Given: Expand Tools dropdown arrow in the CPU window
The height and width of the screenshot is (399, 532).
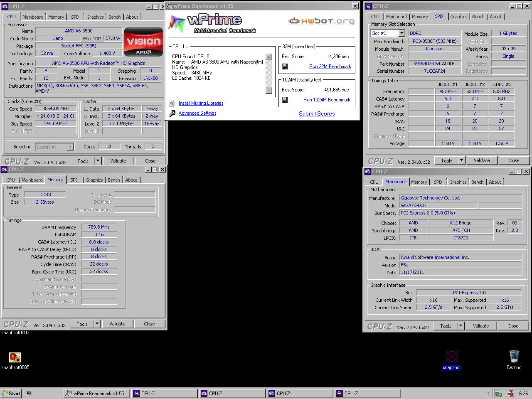Looking at the screenshot, I should click(x=98, y=161).
